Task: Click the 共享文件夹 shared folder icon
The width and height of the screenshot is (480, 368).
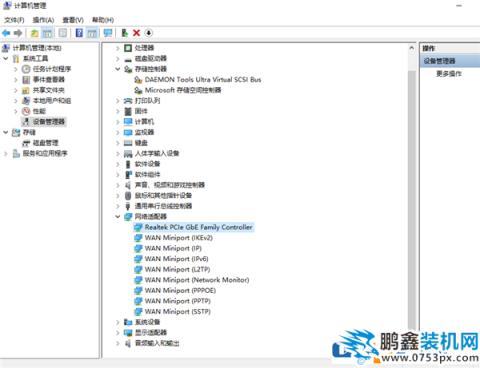Action: click(x=26, y=90)
